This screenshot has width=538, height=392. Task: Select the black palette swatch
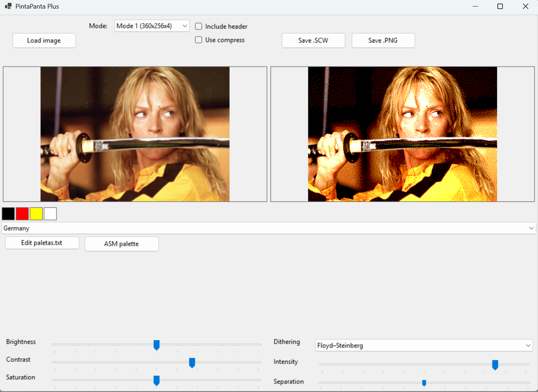(x=8, y=214)
